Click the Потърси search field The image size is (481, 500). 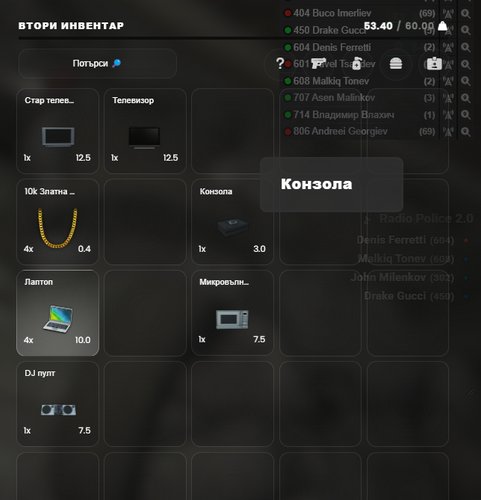[97, 63]
